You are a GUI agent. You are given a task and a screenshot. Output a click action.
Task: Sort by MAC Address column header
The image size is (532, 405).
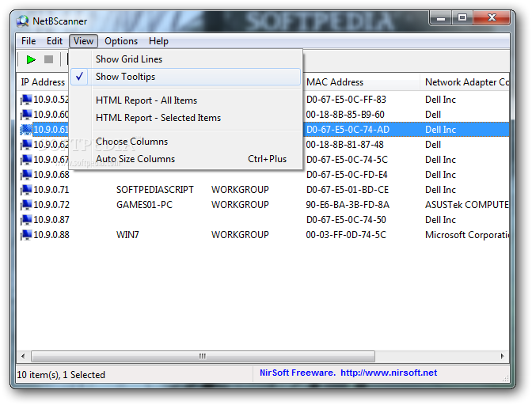[362, 82]
